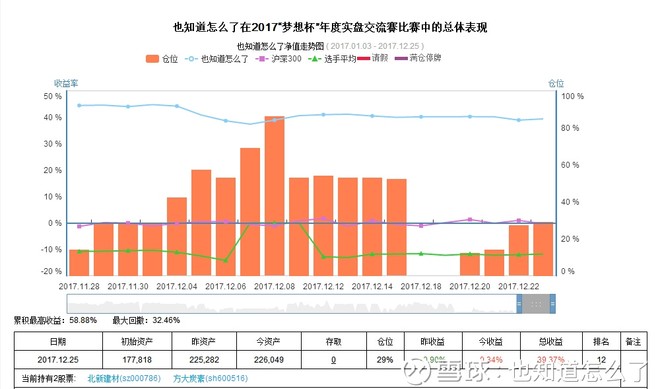Open the 北新建材(sz000786) stock link
The image size is (660, 389).
(124, 378)
